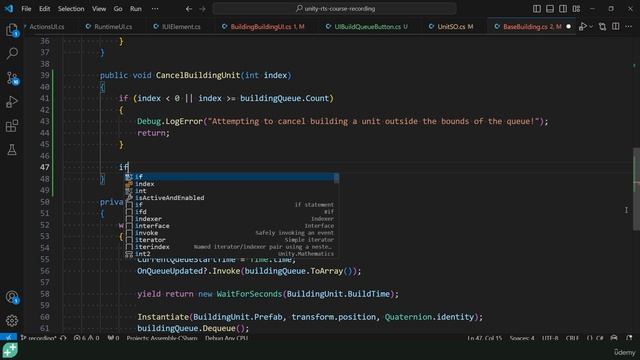Select the 'iterindex' snippet suggestion
Screen dimensions: 640x360
coord(231,247)
